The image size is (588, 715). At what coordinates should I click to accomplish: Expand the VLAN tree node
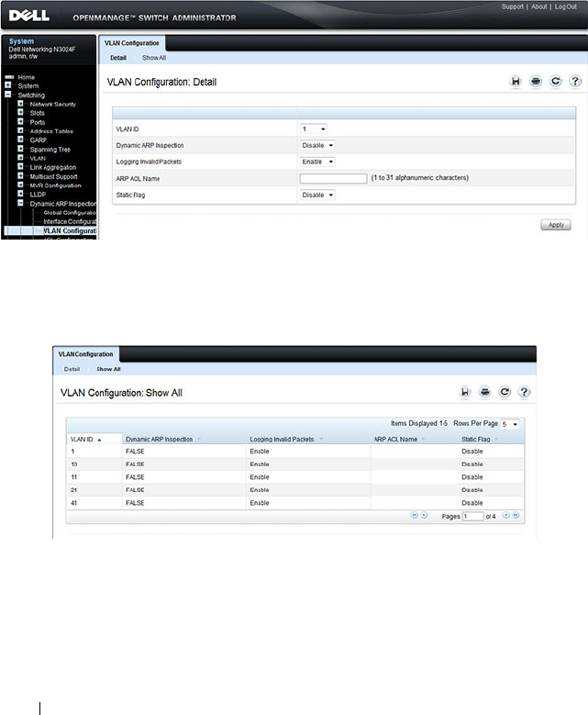pos(20,158)
